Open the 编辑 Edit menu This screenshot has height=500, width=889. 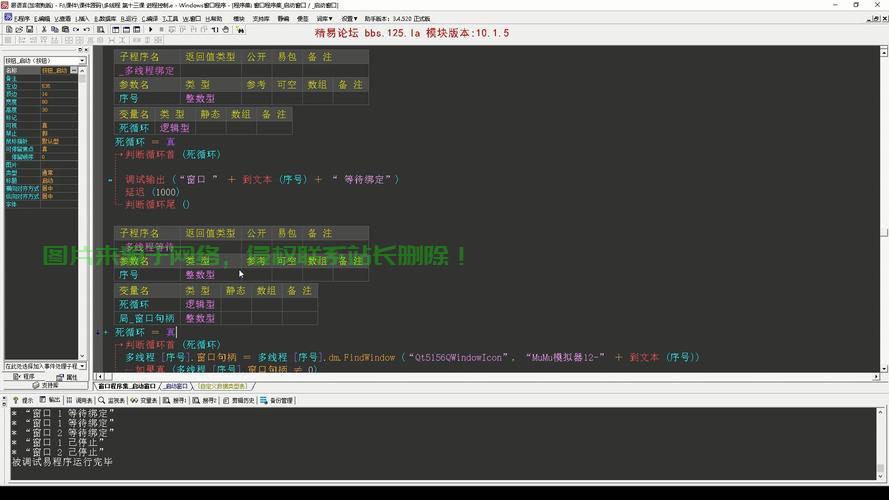point(40,18)
